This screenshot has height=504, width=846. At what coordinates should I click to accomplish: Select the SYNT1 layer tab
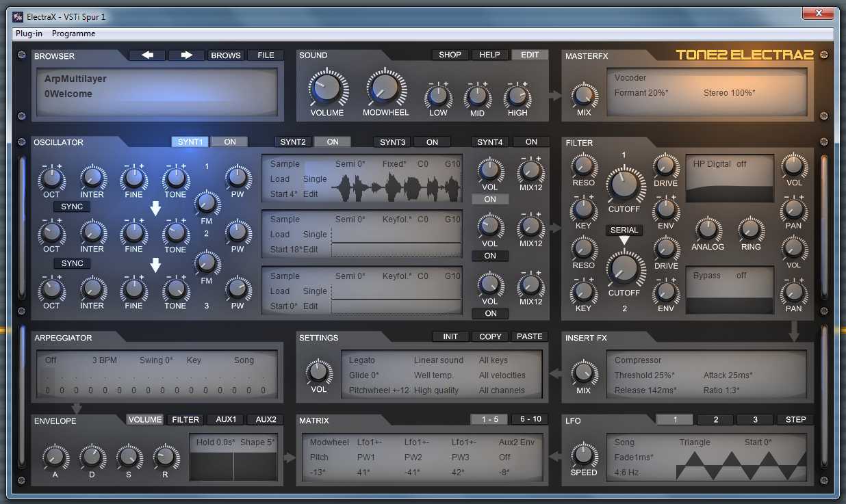click(x=190, y=142)
